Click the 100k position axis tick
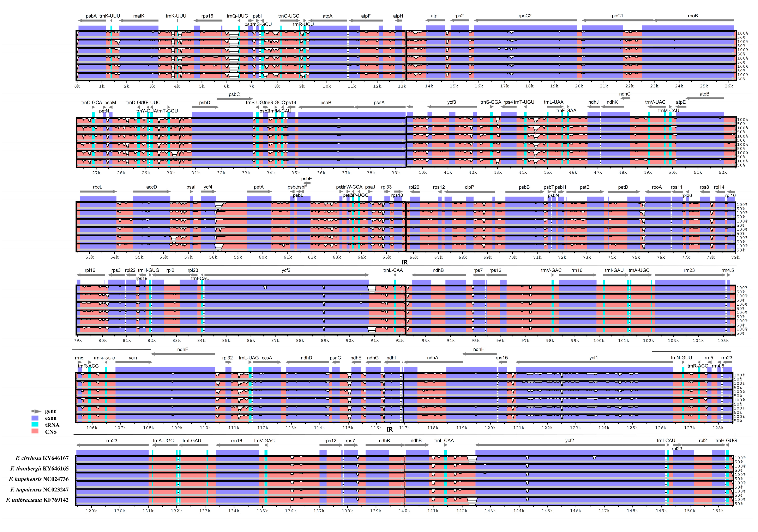The height and width of the screenshot is (532, 758). (x=599, y=341)
